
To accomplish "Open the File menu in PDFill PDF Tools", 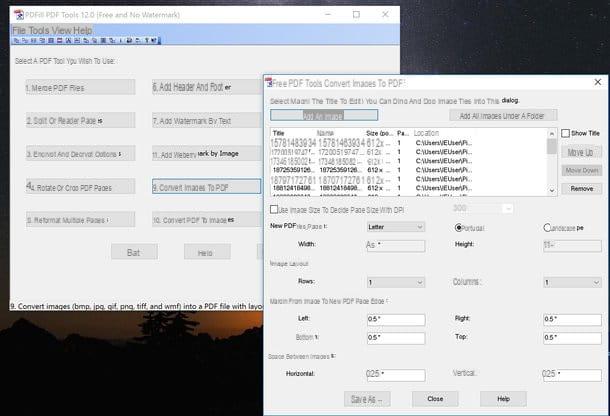I will point(19,30).
